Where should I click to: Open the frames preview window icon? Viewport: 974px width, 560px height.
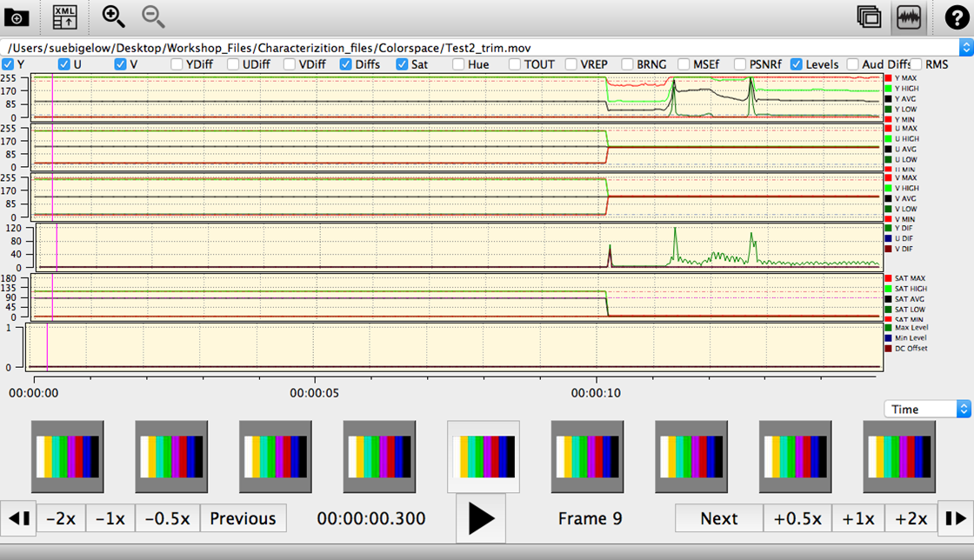pos(869,17)
